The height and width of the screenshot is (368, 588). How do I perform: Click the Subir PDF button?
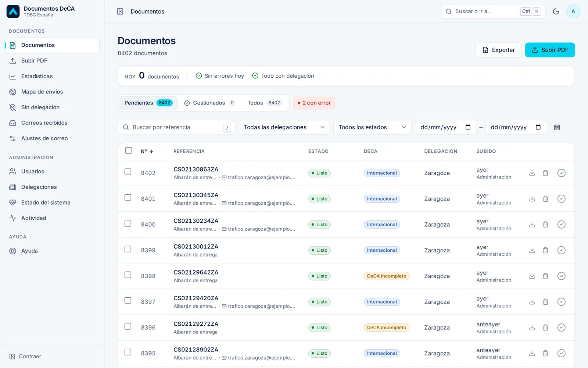click(550, 50)
